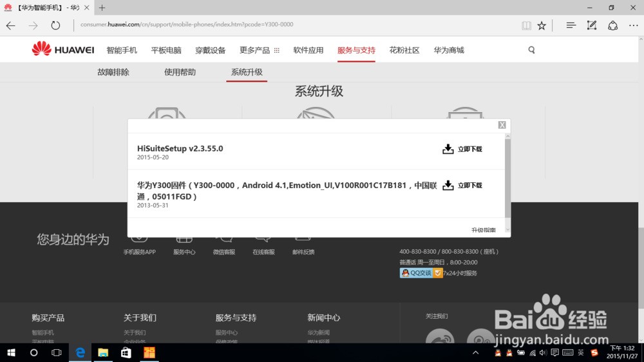Open 智能手机 navigation menu

click(122, 50)
